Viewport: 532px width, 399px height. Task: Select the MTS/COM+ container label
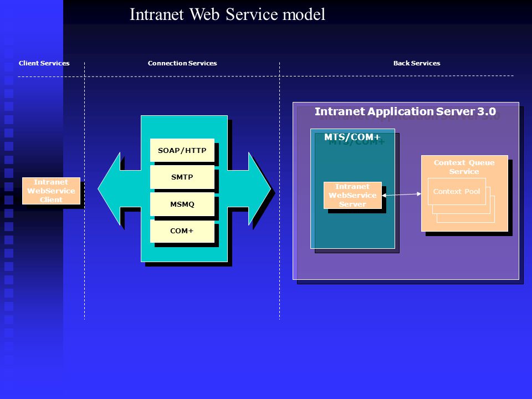(352, 137)
